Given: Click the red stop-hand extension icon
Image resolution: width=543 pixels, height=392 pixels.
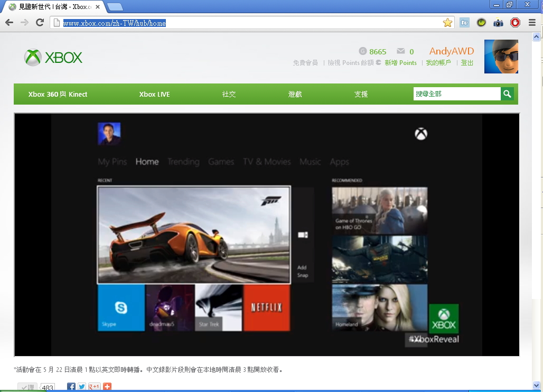Looking at the screenshot, I should tap(515, 23).
